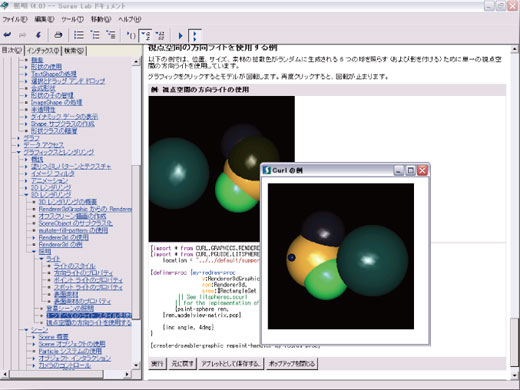Collapse the グラフィックスとレンダリング tree node

(18, 152)
